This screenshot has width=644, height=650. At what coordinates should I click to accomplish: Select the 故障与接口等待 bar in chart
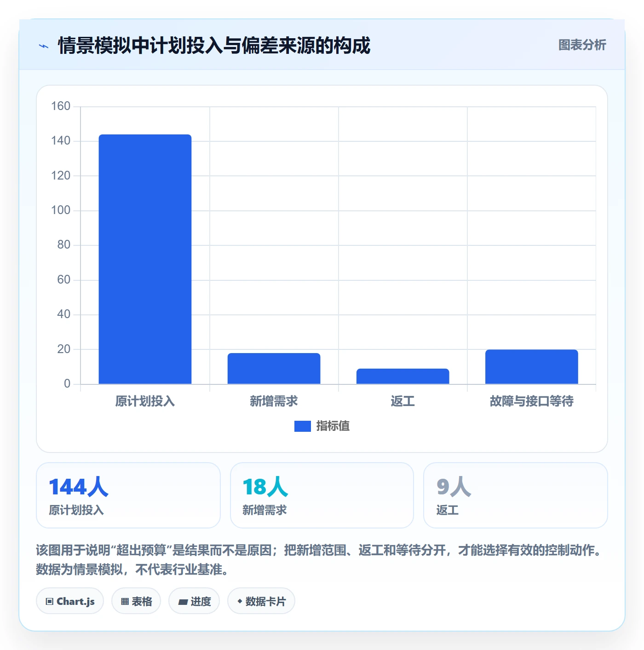531,366
